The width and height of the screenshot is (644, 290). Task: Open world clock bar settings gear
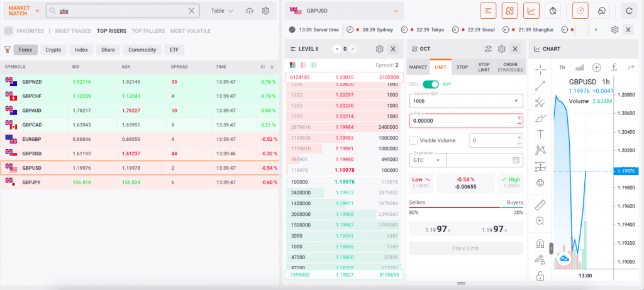[614, 30]
